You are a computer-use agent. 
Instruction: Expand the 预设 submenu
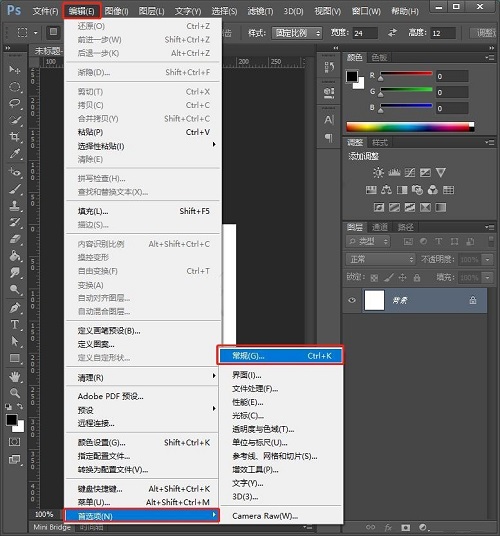tap(143, 410)
